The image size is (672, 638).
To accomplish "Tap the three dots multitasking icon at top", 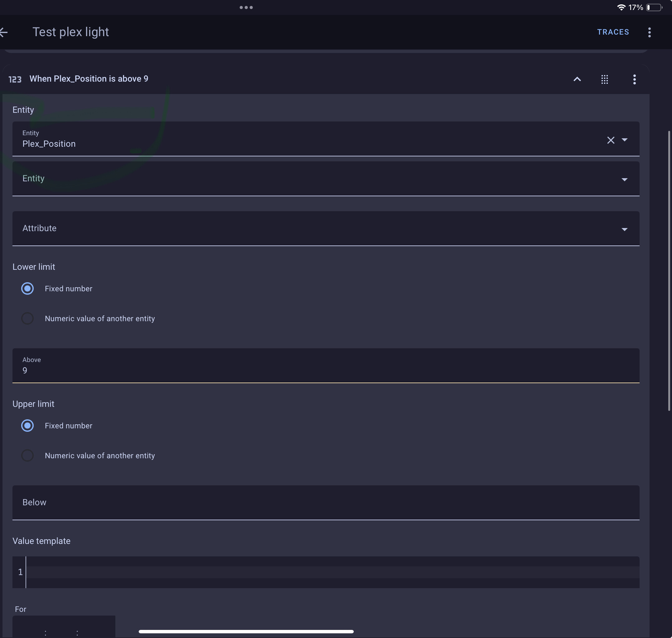I will pos(246,7).
